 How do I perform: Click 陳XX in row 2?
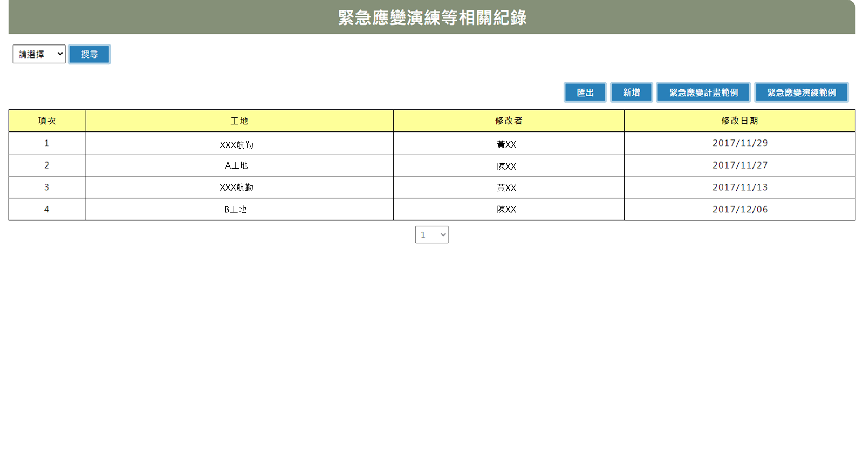[x=506, y=166]
